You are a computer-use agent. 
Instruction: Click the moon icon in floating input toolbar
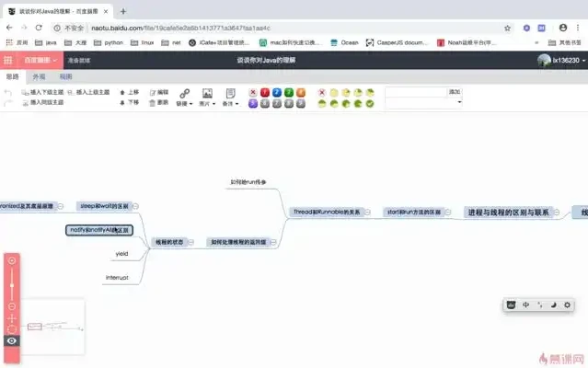[553, 305]
